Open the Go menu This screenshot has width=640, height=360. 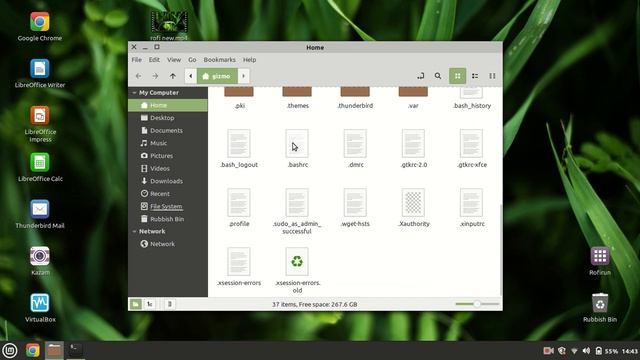[x=192, y=60]
